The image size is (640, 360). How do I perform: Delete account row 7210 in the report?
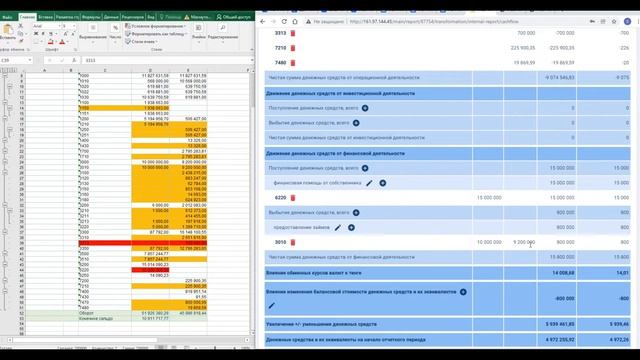[293, 48]
